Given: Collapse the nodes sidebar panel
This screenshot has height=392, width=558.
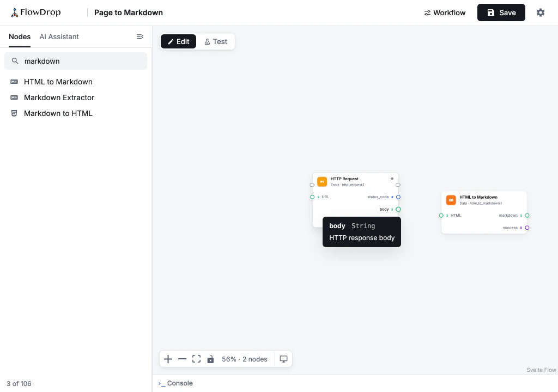Looking at the screenshot, I should (x=140, y=36).
